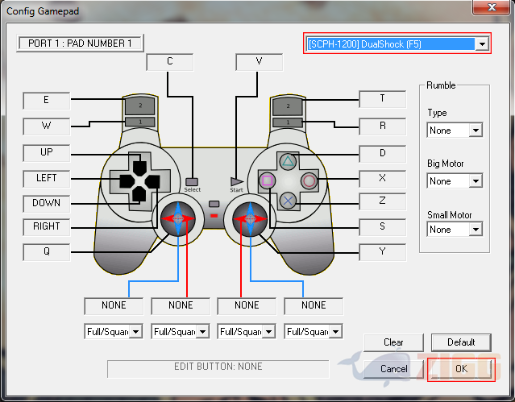
Task: Open the fourth Full/Square axis dropdown
Action: (x=313, y=331)
